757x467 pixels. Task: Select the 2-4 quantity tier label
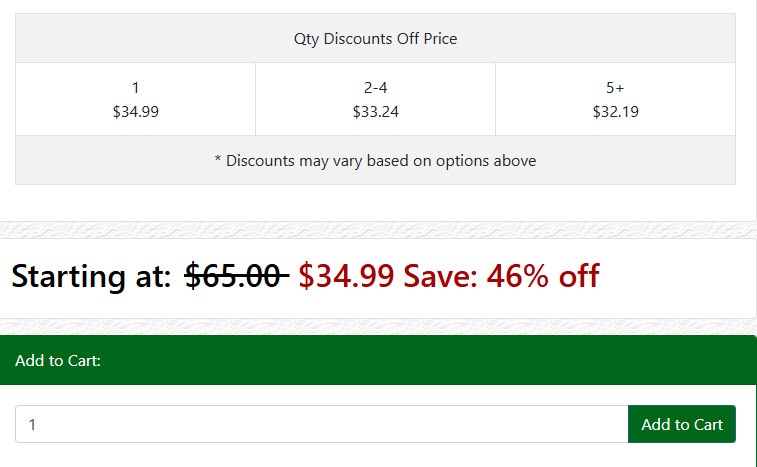[x=375, y=88]
